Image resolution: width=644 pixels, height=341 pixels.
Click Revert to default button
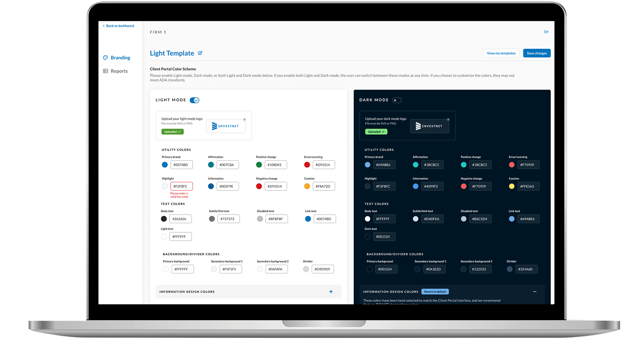[435, 292]
